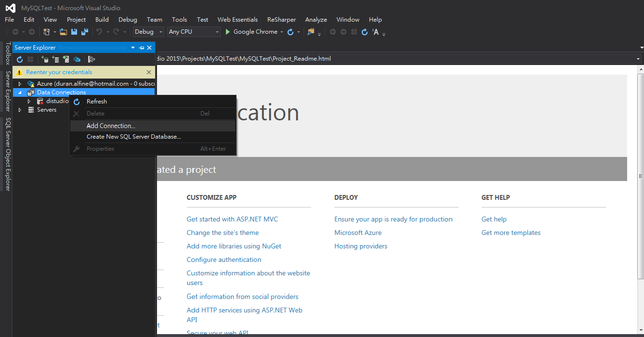Click the Data Connections database icon
Viewport: 644px width, 337px height.
click(x=31, y=92)
